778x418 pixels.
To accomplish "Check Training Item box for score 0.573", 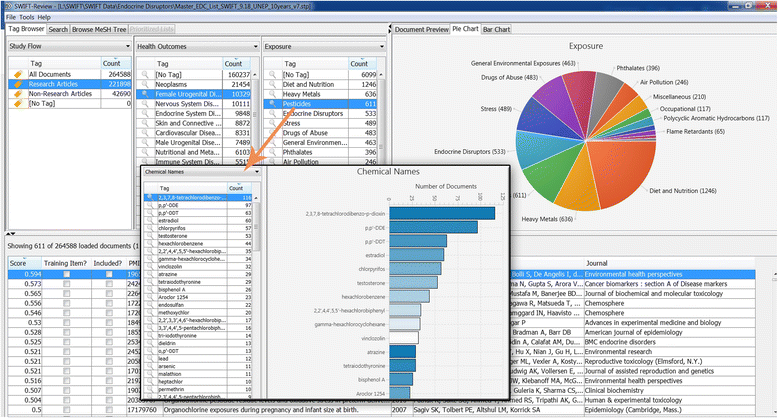I will tap(67, 285).
